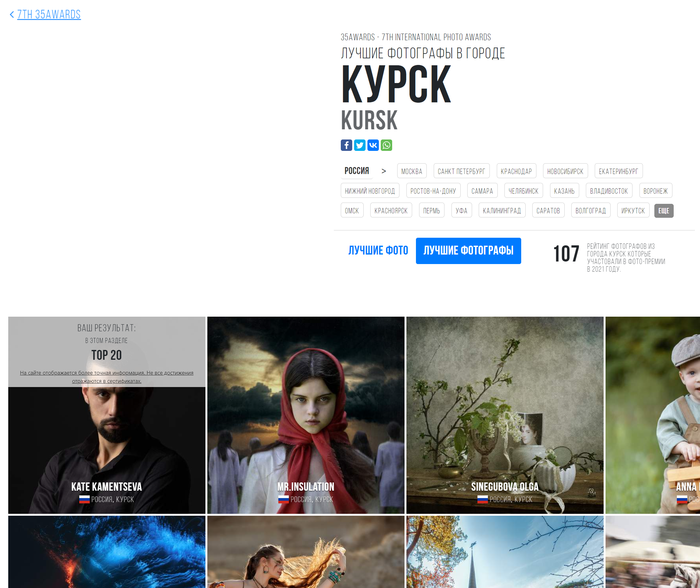Share the page on Twitter

tap(360, 145)
